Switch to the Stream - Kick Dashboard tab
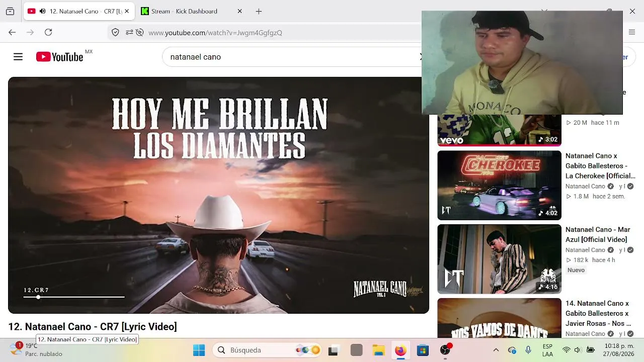The width and height of the screenshot is (644, 362). click(x=184, y=11)
